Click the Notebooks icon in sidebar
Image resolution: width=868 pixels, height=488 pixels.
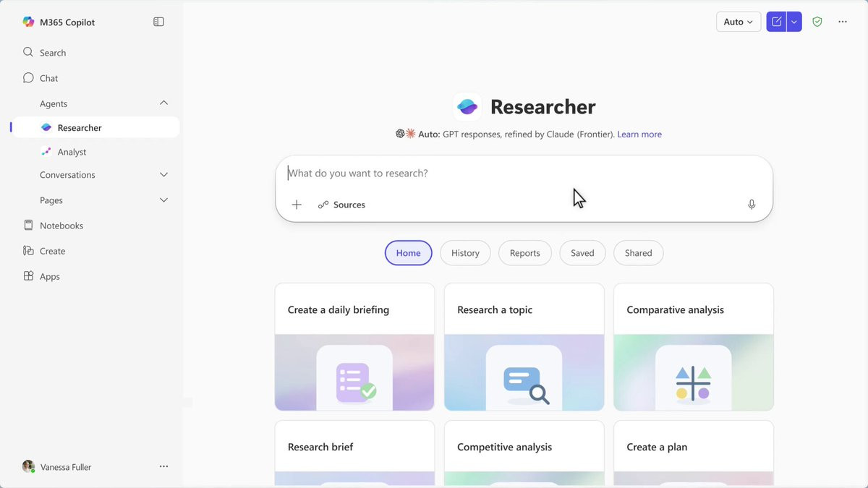[x=28, y=225]
